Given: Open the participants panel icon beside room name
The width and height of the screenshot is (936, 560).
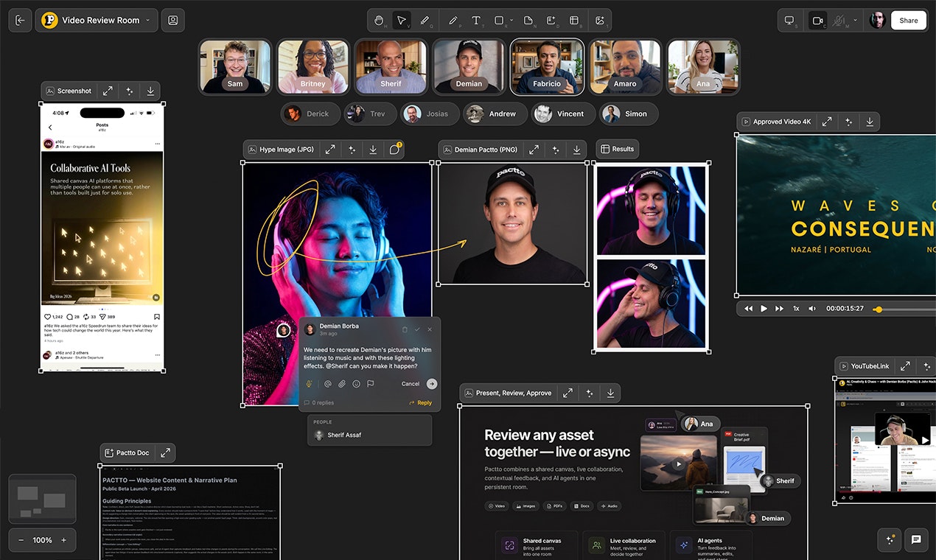Looking at the screenshot, I should pyautogui.click(x=172, y=20).
